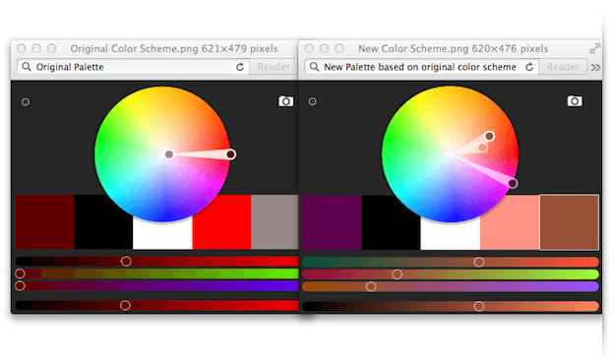Image resolution: width=615 pixels, height=364 pixels.
Task: Click the search magnifier in New Palette address bar
Action: 314,67
